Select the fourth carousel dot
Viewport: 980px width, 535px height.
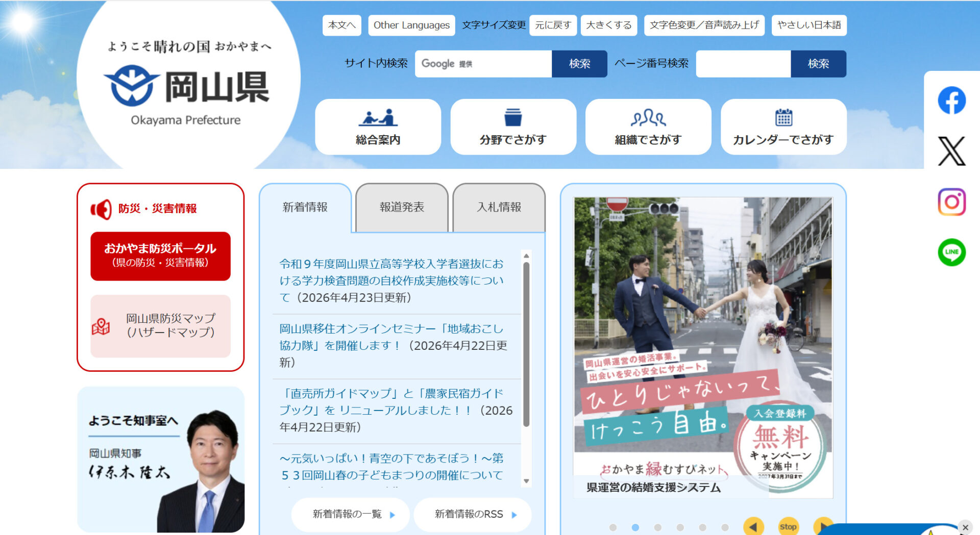(x=680, y=527)
